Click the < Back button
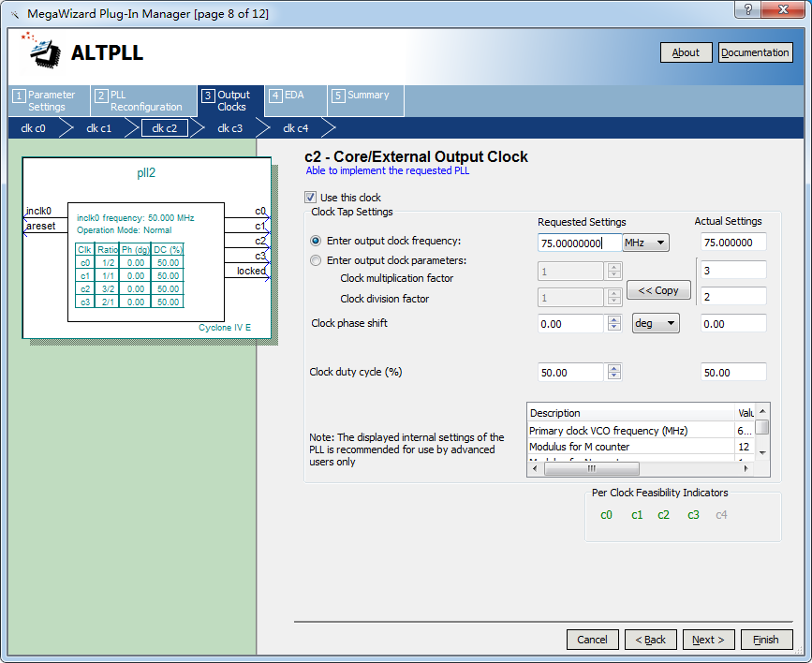 coord(650,640)
